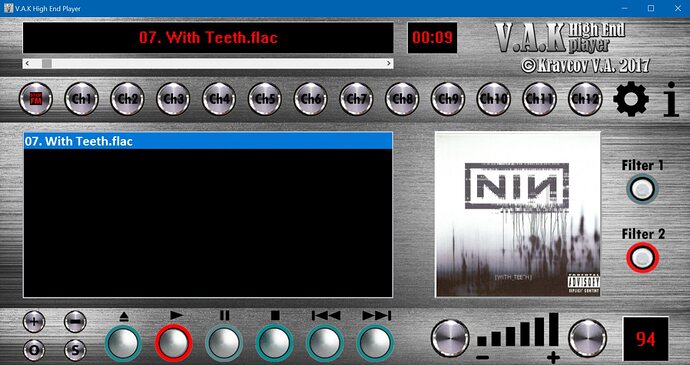Lower volume with the left knob
This screenshot has height=365, width=690.
[450, 338]
